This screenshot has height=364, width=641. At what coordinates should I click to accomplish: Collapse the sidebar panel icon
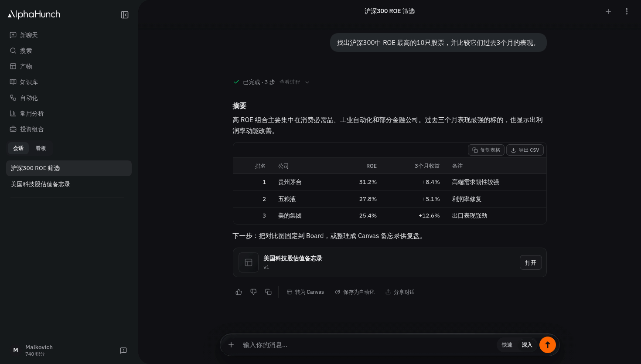(125, 15)
